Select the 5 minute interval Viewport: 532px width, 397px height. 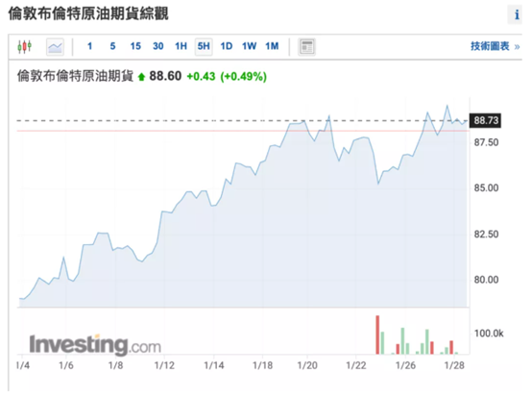(112, 46)
